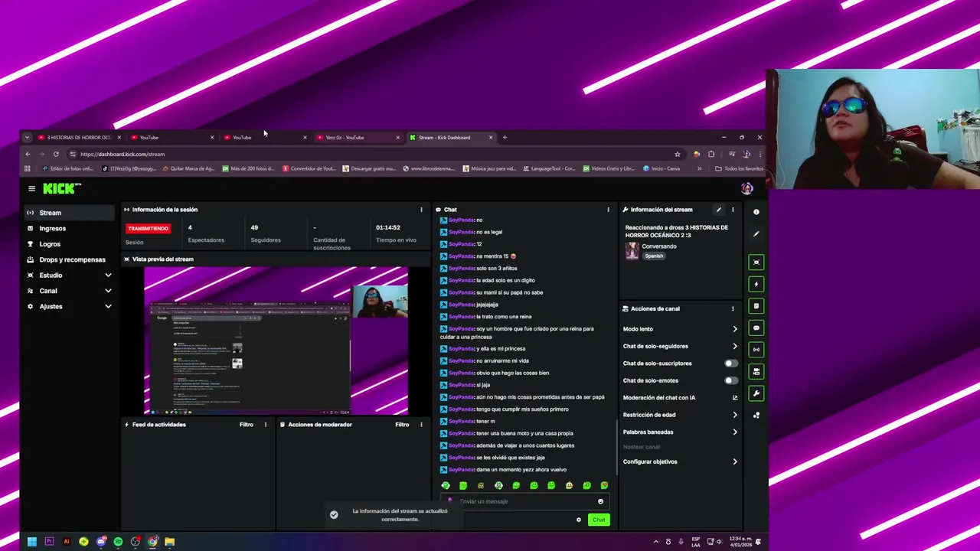Click the Spanish language tag
Image resolution: width=980 pixels, height=551 pixels.
[654, 256]
